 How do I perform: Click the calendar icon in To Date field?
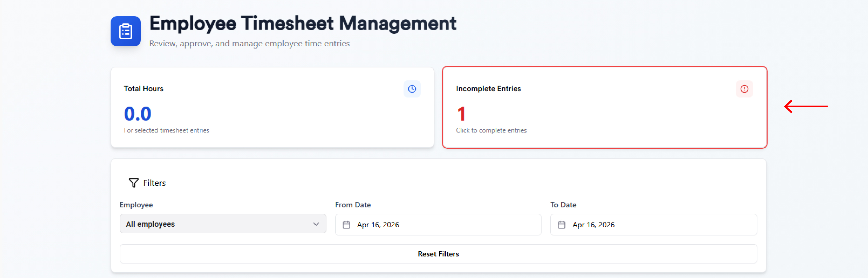point(561,224)
